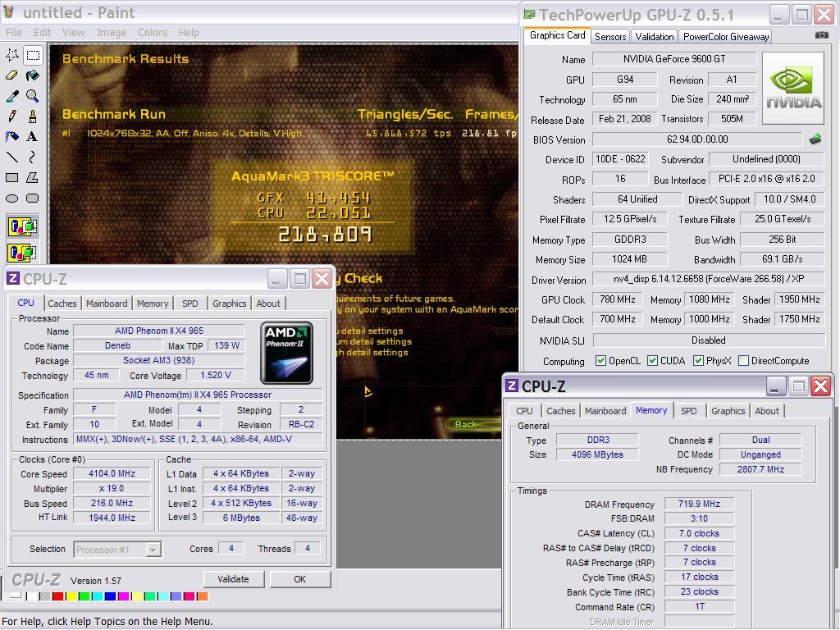
Task: Switch to the Sensors tab in GPU-Z
Action: click(x=610, y=36)
